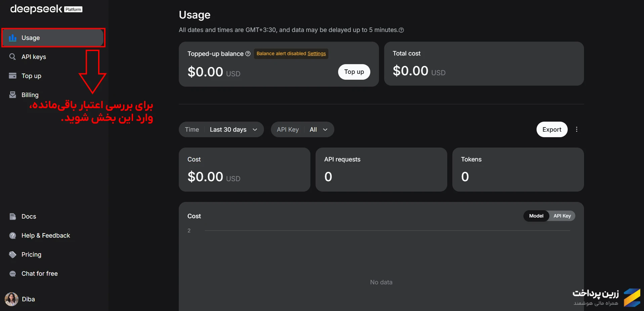Click the Tokens count 0
The image size is (644, 311).
465,177
